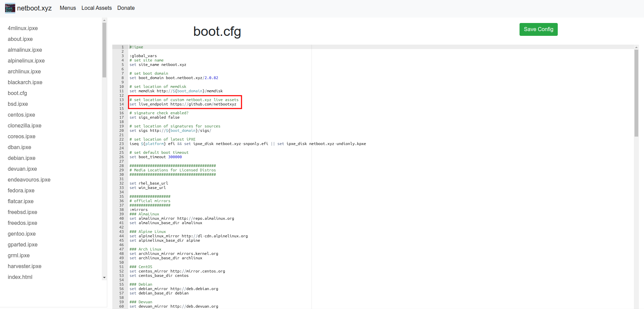The height and width of the screenshot is (309, 644).
Task: Open about.ipxe in the file list
Action: point(20,39)
